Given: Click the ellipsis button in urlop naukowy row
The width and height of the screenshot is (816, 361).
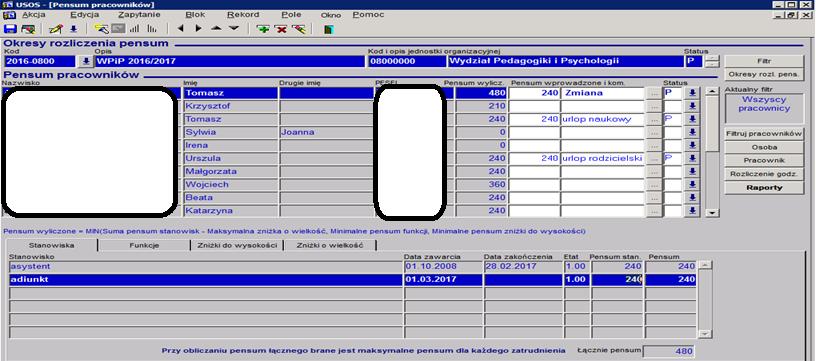Looking at the screenshot, I should tap(654, 119).
